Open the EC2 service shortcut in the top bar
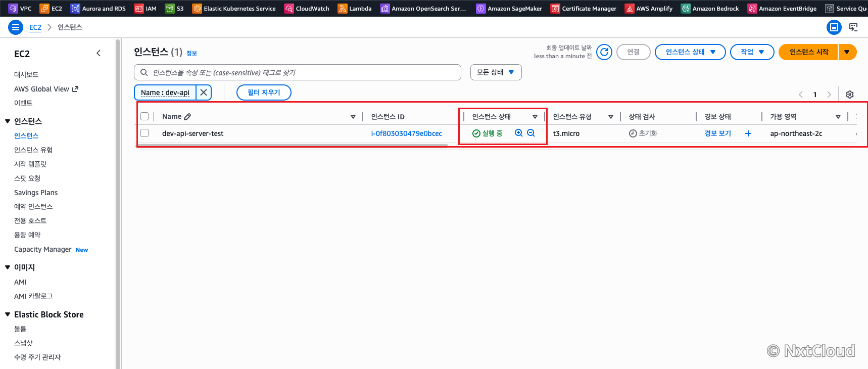Image resolution: width=868 pixels, height=369 pixels. pyautogui.click(x=51, y=8)
